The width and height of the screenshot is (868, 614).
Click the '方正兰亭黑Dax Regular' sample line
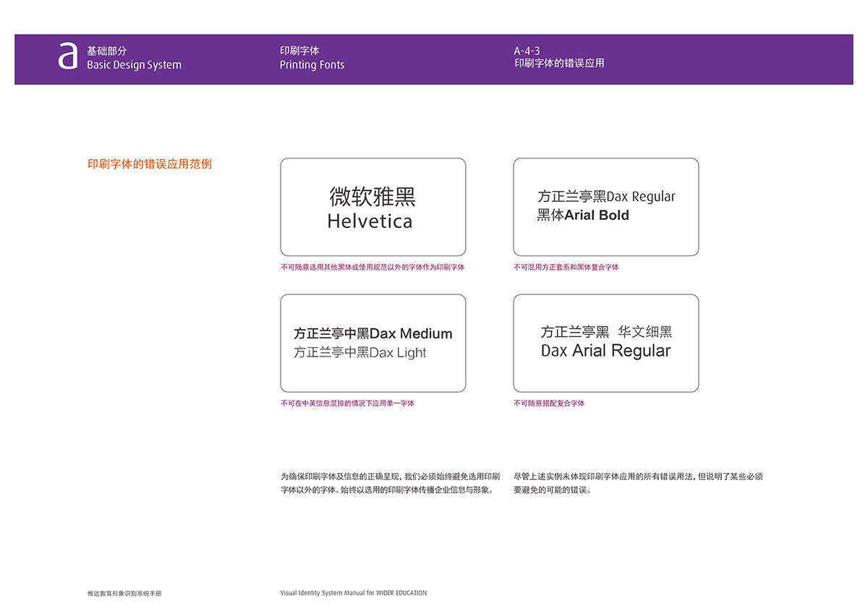click(606, 197)
